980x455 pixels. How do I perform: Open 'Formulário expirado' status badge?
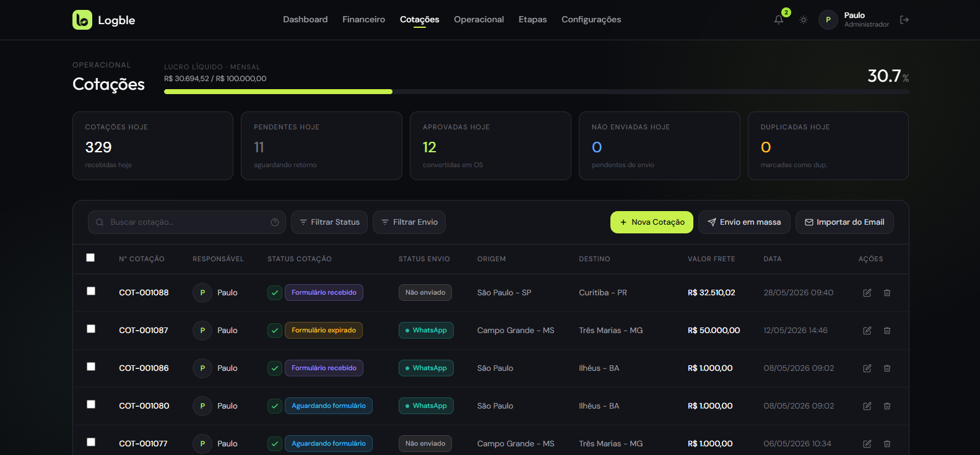[x=324, y=331]
